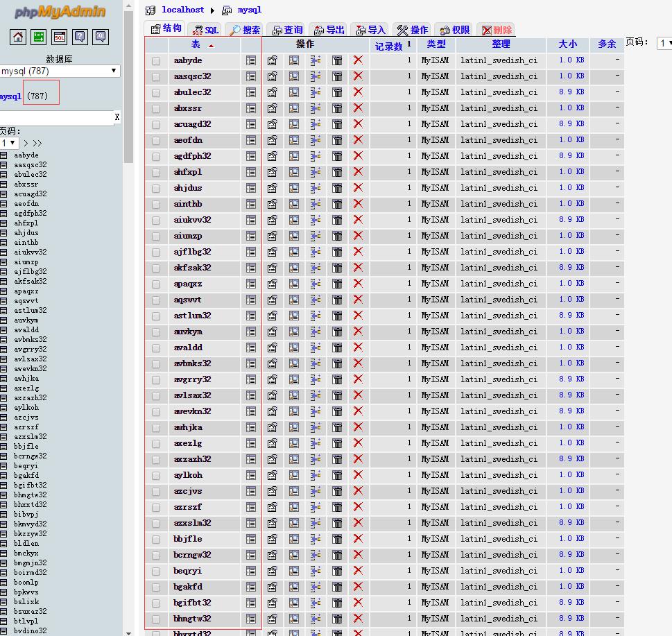The width and height of the screenshot is (672, 636).
Task: Open the 查询 tab
Action: [x=288, y=30]
